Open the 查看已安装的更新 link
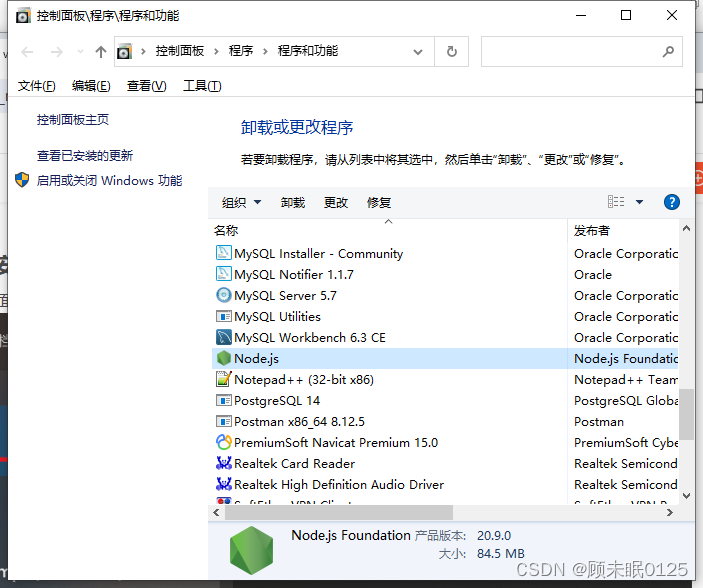 85,155
